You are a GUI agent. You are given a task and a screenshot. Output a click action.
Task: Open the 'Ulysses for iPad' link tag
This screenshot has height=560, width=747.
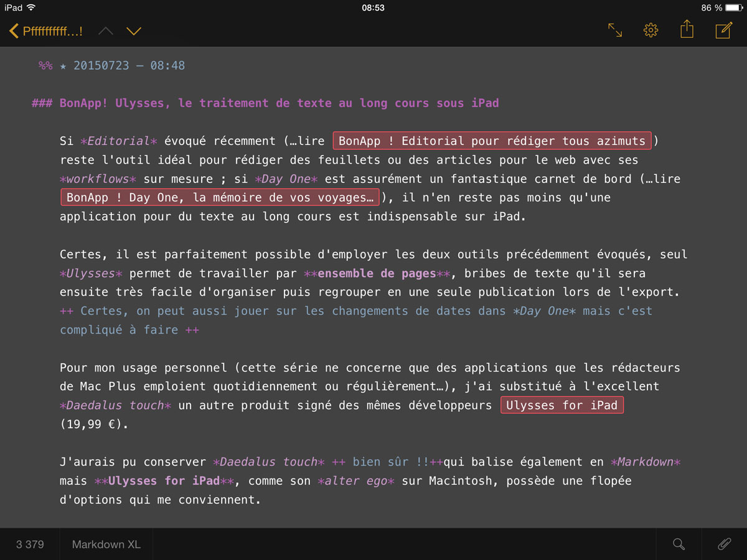coord(562,406)
